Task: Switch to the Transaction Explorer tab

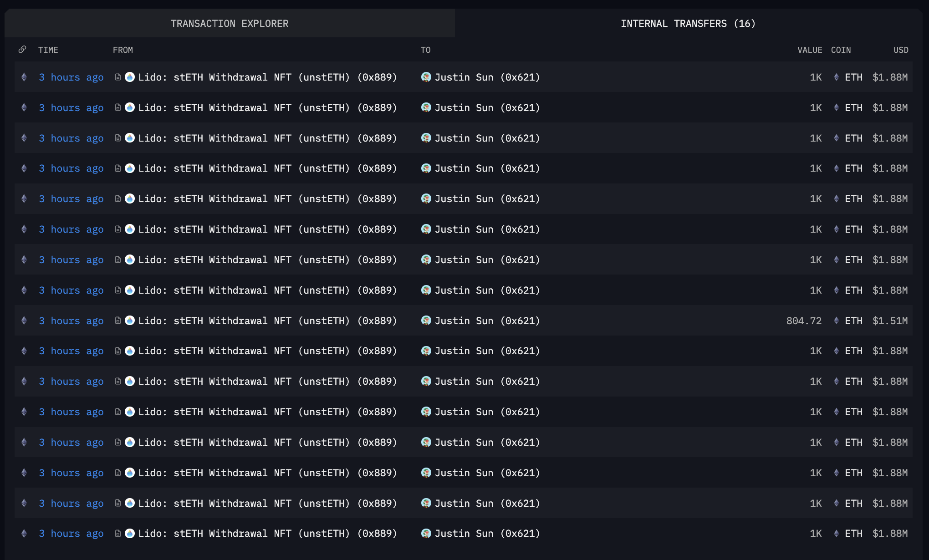Action: 229,23
